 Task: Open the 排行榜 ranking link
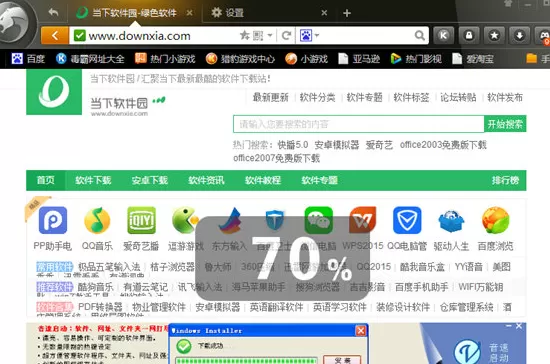tap(505, 180)
